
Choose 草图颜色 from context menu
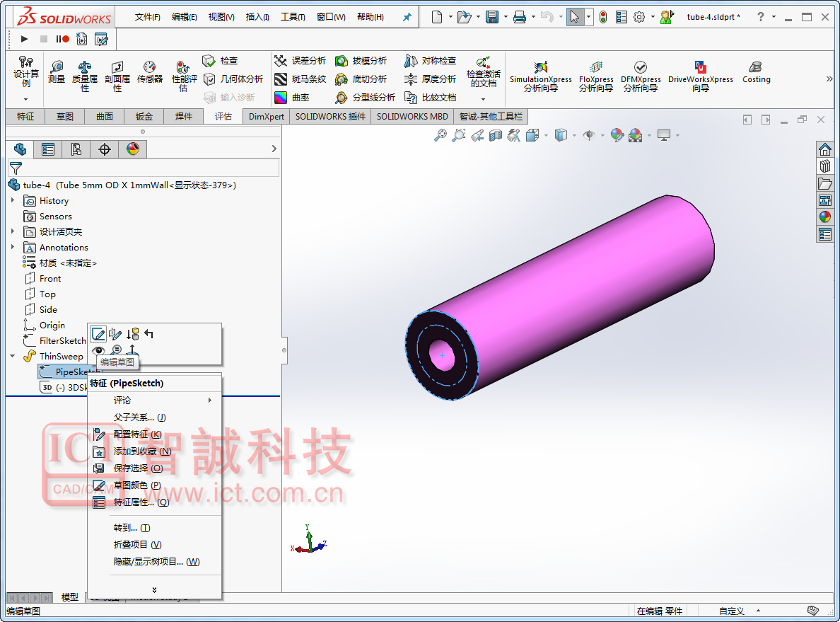click(x=154, y=485)
